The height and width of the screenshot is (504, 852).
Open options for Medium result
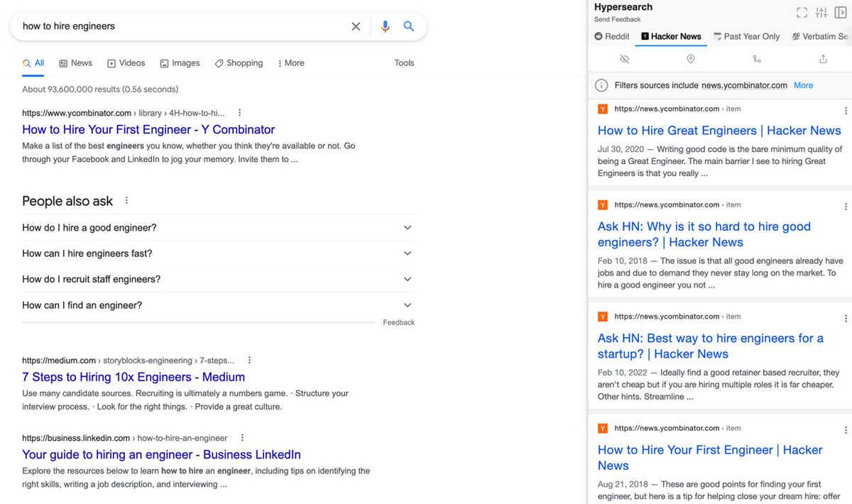(x=249, y=361)
